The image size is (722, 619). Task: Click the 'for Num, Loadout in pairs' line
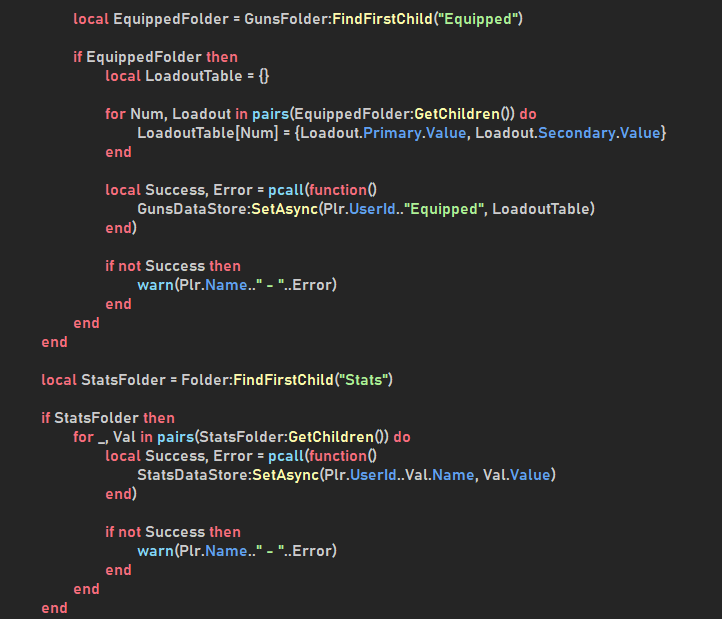pos(320,114)
